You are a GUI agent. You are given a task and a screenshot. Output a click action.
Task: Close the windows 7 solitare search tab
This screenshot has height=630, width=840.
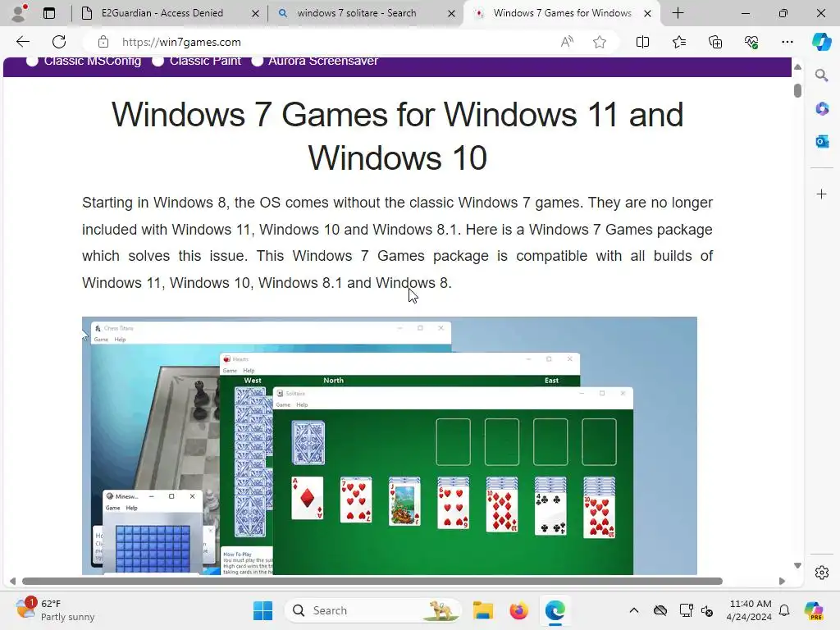coord(452,13)
